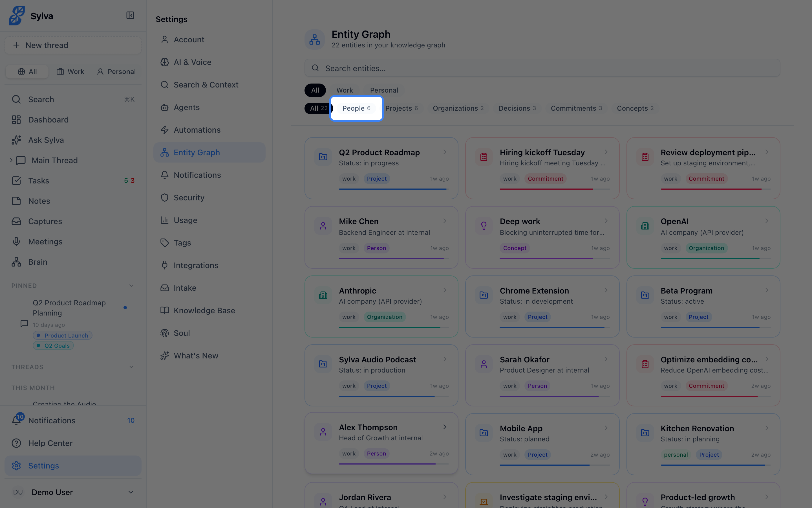Open Security settings
The image size is (812, 508).
(209, 198)
